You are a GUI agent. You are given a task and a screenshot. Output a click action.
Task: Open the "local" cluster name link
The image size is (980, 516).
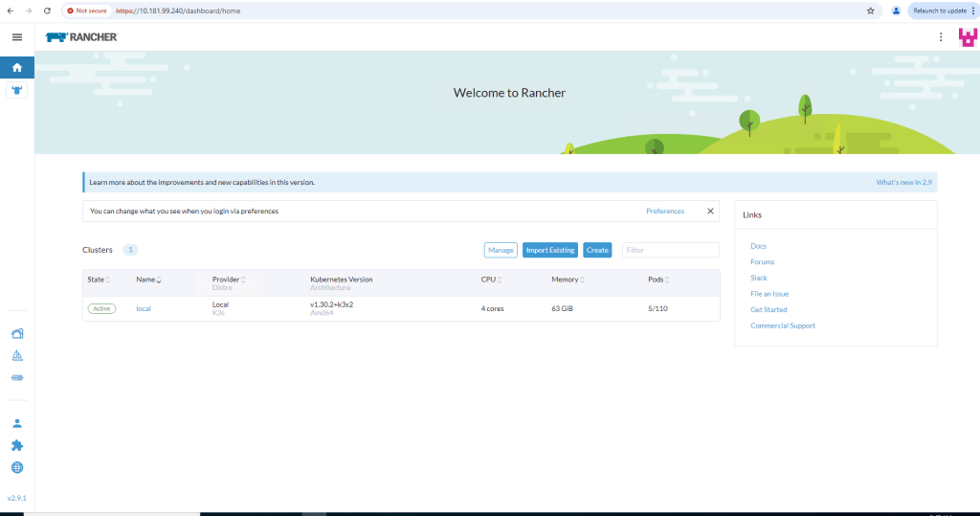(144, 308)
